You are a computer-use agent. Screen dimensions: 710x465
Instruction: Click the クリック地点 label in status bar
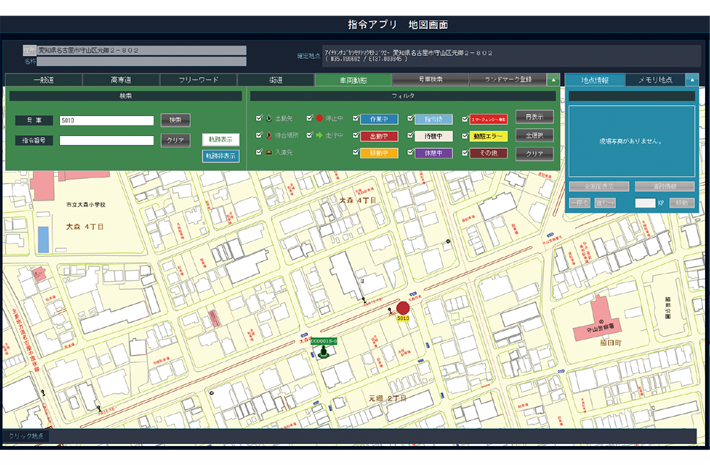click(26, 436)
